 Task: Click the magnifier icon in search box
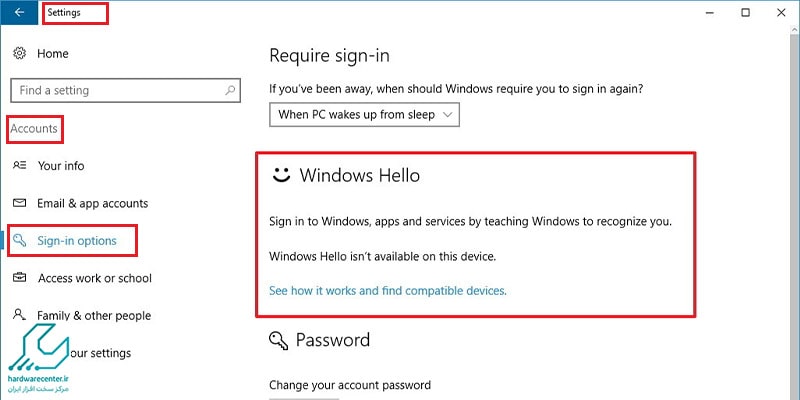coord(230,90)
